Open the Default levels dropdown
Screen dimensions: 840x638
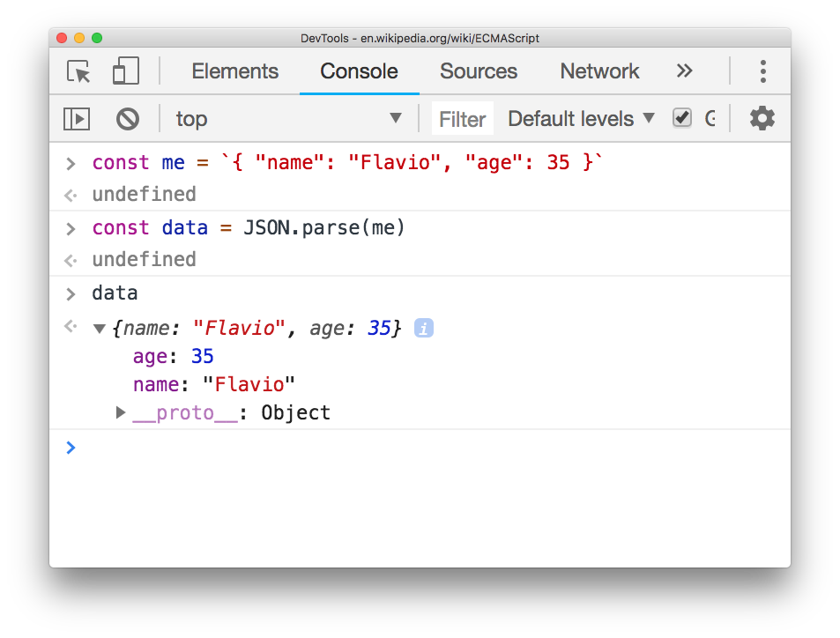coord(581,119)
